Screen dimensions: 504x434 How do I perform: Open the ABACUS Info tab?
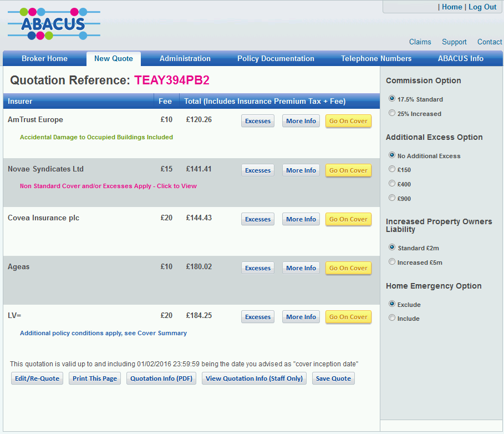[461, 59]
